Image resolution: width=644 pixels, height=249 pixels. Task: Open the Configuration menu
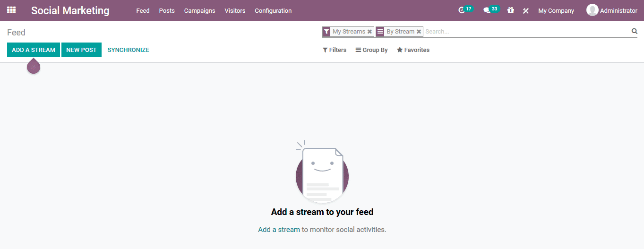pyautogui.click(x=273, y=10)
